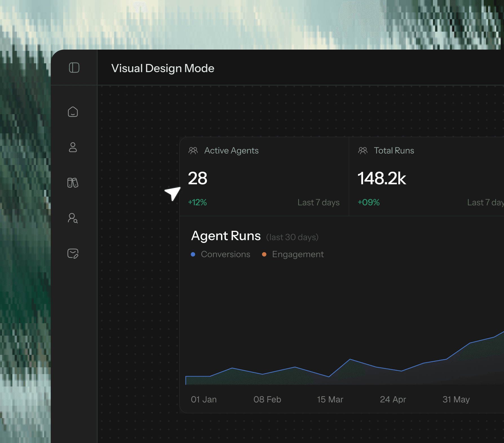Click the 15 Mar axis label

[330, 399]
